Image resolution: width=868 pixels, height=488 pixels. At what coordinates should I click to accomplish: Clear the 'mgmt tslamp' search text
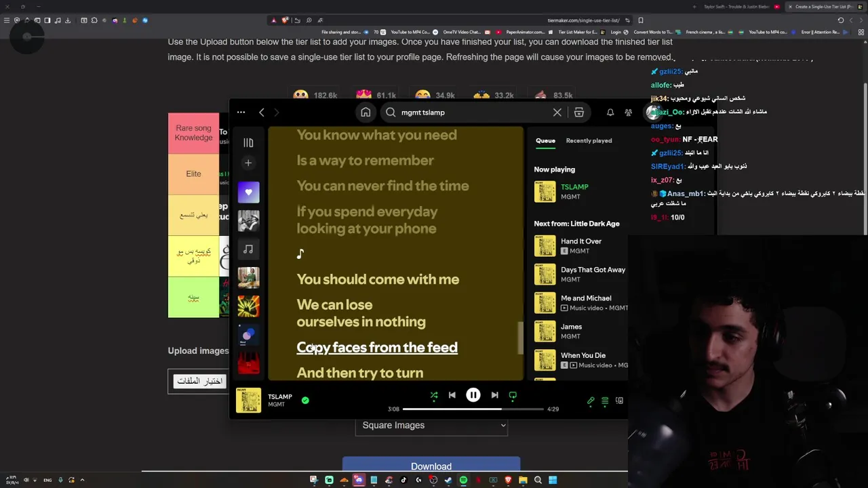point(557,113)
